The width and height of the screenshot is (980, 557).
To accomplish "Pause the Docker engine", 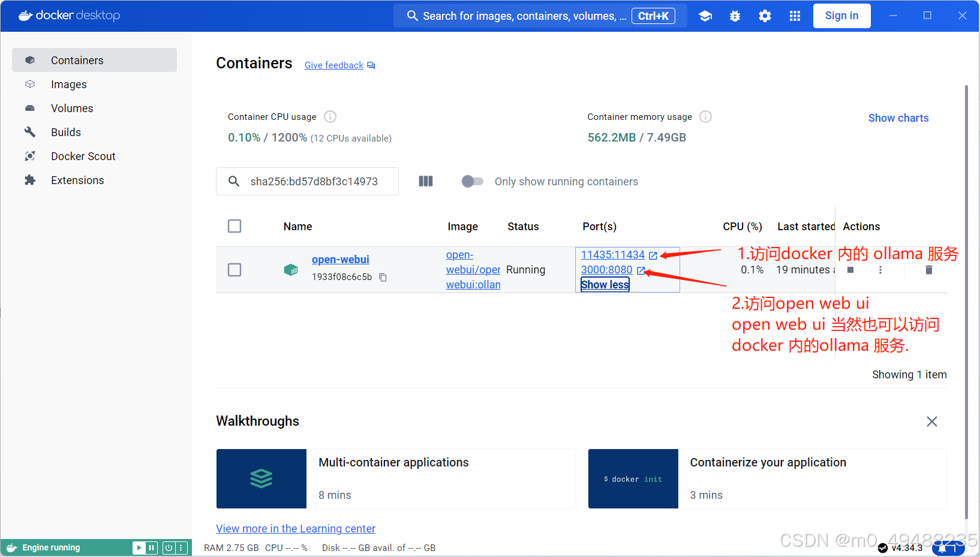I will coord(151,547).
